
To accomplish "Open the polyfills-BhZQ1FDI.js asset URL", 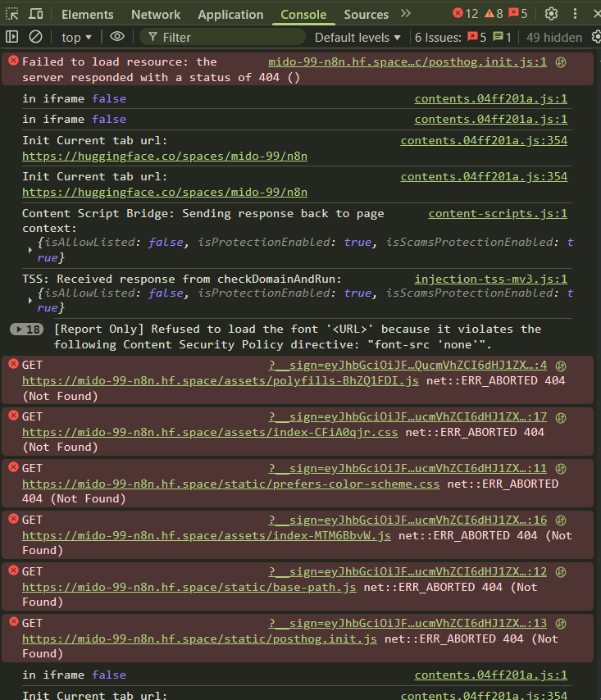I will 221,381.
